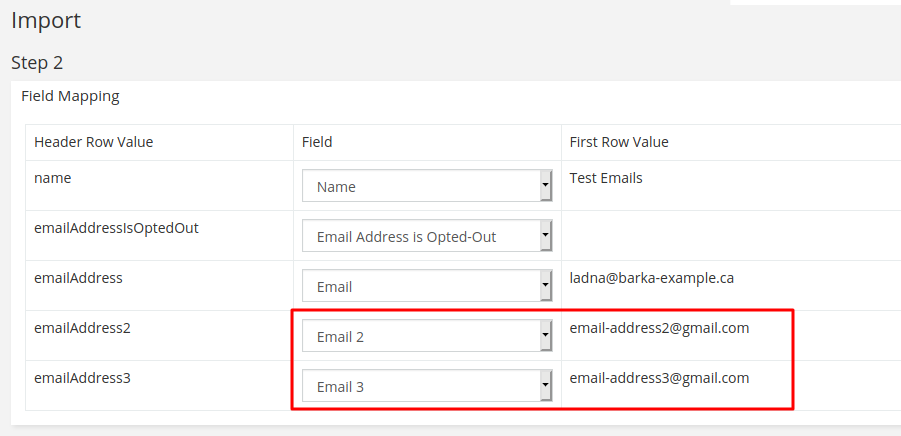Click the Field column header
This screenshot has width=901, height=436.
click(x=317, y=142)
